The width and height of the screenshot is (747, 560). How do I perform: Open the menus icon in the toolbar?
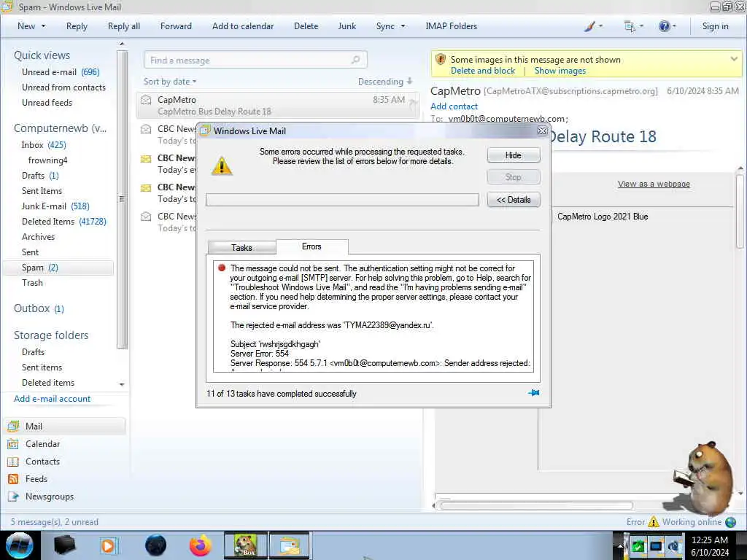click(630, 26)
